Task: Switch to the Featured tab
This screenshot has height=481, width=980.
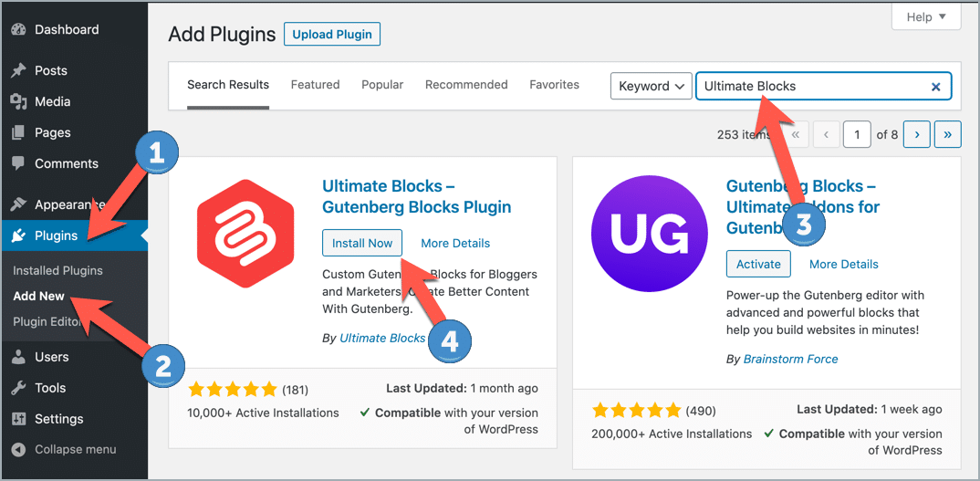Action: (x=315, y=85)
